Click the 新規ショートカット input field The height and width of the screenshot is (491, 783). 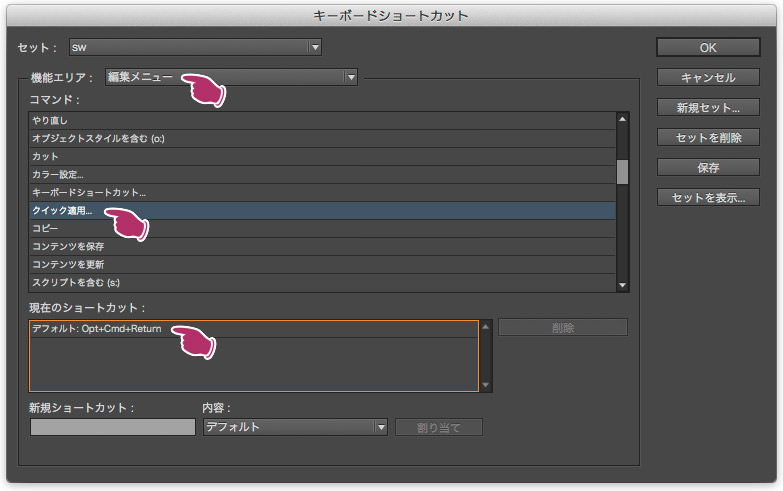tap(113, 427)
